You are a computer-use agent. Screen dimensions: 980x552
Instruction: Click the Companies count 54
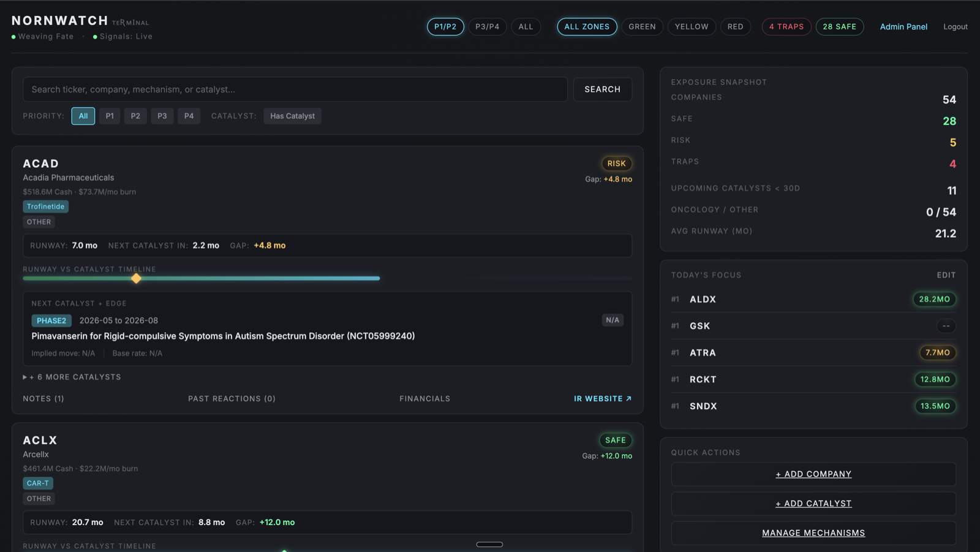pos(949,100)
